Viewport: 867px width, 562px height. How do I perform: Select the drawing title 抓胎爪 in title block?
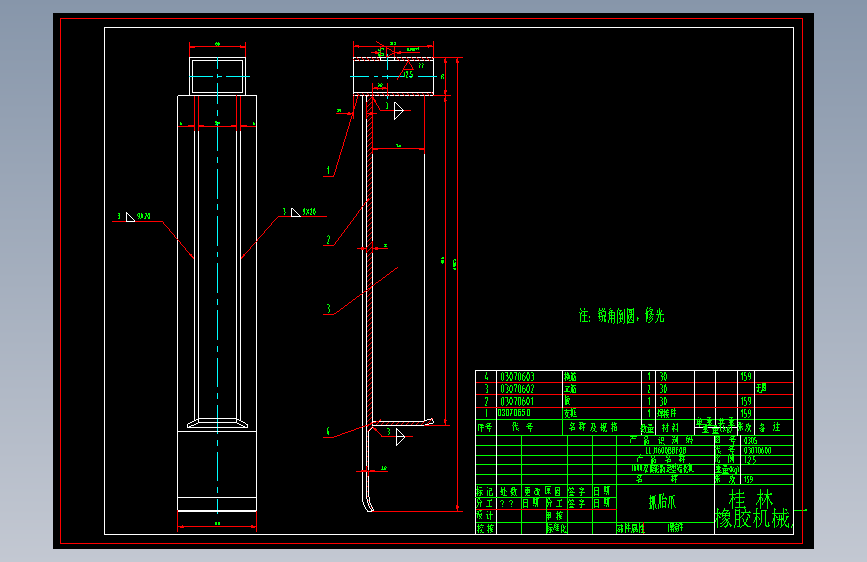pyautogui.click(x=662, y=502)
